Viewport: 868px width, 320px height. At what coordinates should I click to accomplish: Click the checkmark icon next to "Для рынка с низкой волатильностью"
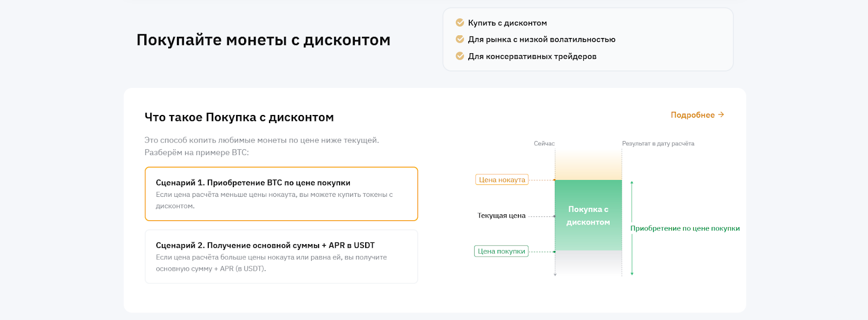[x=460, y=39]
